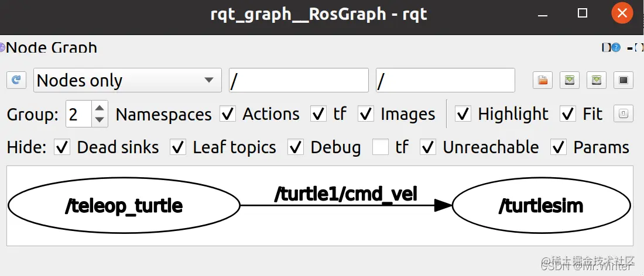This screenshot has width=644, height=276.
Task: Open the blue question mark help icon
Action: tap(616, 48)
